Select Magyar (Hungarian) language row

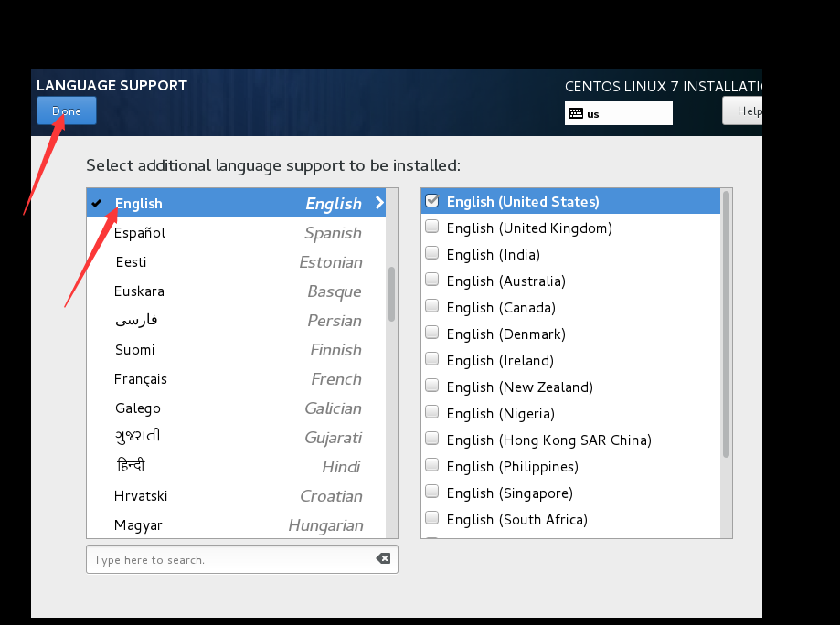pos(236,524)
